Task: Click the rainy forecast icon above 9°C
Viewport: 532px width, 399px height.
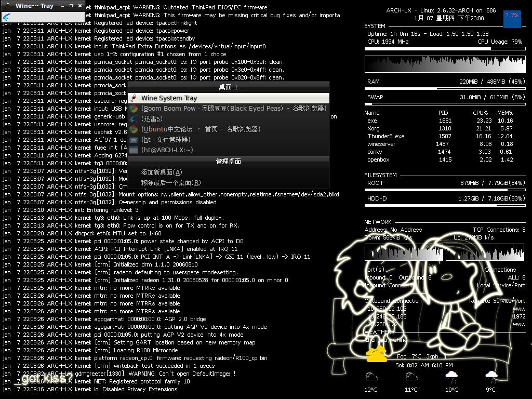Action: [491, 376]
